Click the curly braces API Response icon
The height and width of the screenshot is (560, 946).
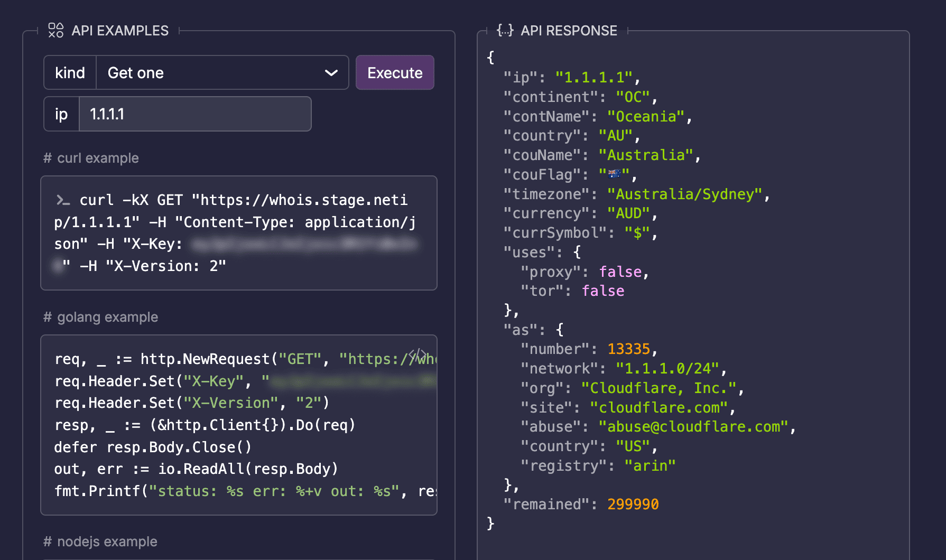coord(505,31)
